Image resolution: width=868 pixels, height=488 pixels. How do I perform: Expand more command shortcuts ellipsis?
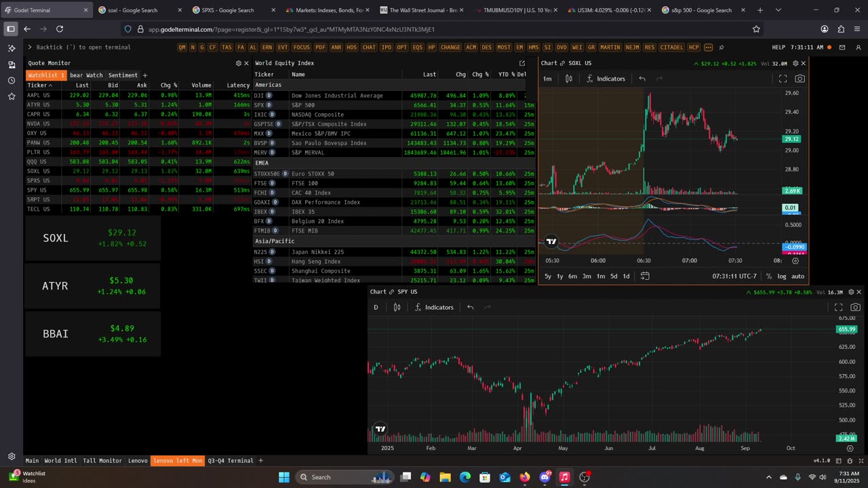(x=708, y=47)
